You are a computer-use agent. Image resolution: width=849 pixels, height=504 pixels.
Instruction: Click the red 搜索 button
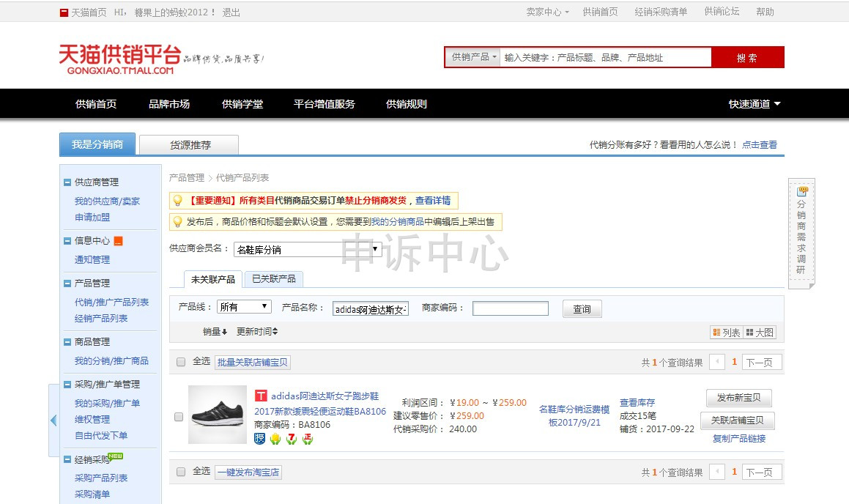coord(747,57)
